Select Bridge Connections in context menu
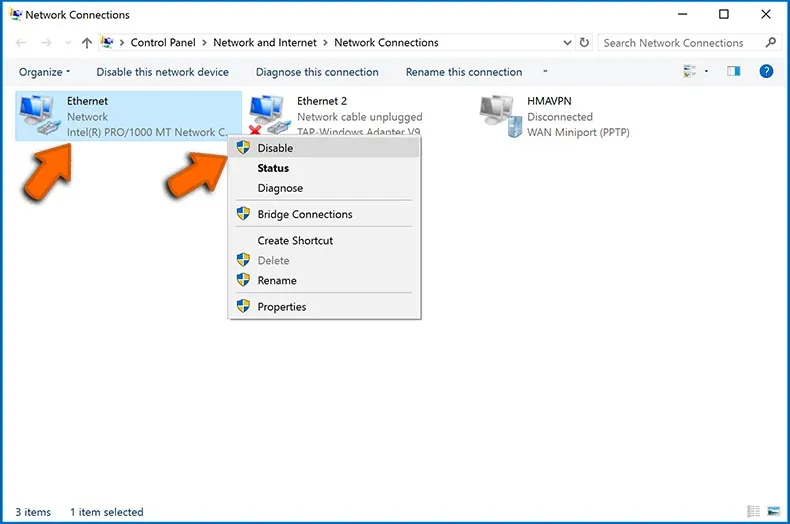This screenshot has width=790, height=524. point(304,214)
